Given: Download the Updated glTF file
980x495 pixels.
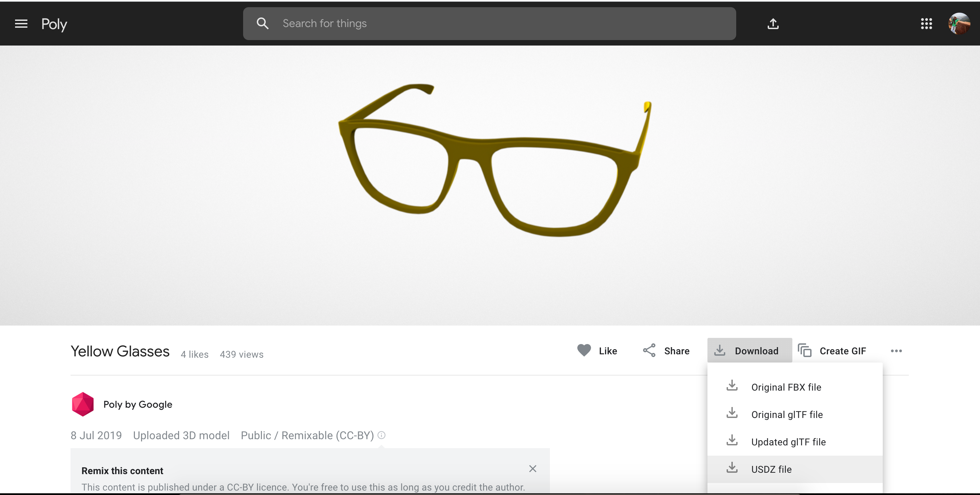Looking at the screenshot, I should 788,442.
